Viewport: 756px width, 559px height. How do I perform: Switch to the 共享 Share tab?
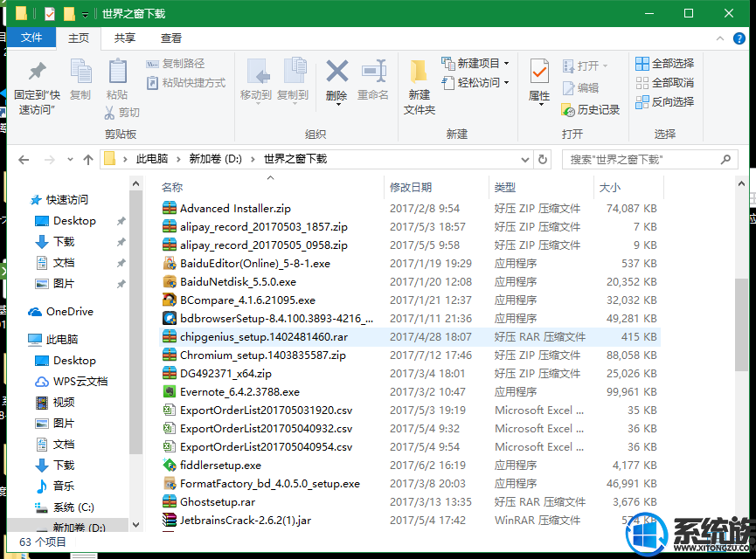(x=124, y=38)
